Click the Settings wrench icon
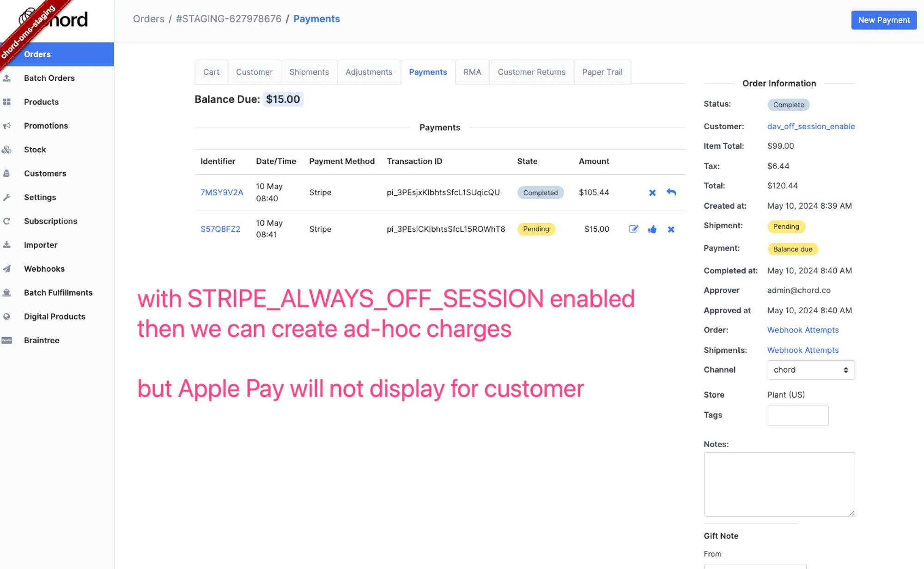This screenshot has width=924, height=569. pos(6,197)
